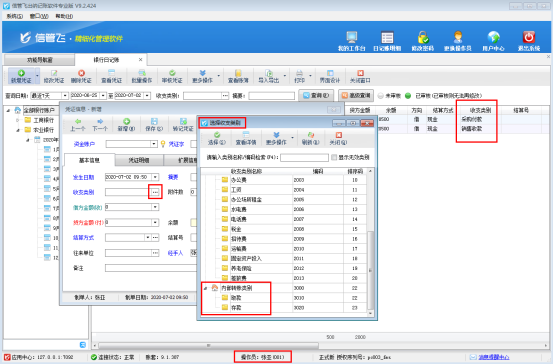Switch to the 功能导航窗 tab
The width and height of the screenshot is (554, 364).
coord(39,60)
